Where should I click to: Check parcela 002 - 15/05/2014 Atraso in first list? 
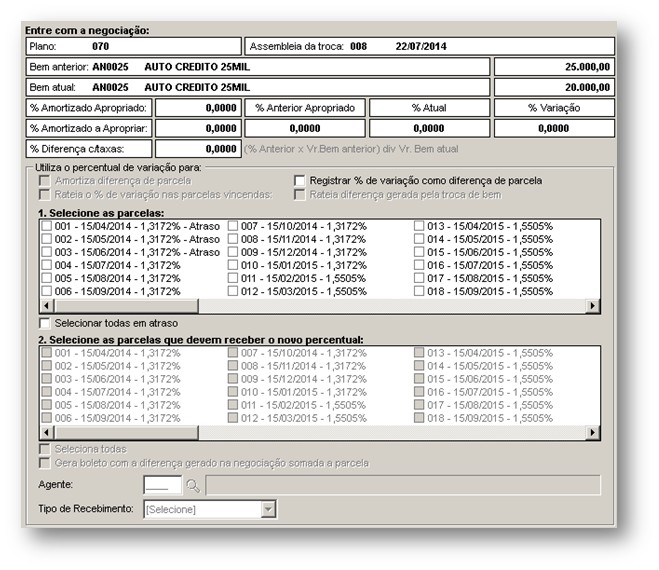coord(47,239)
